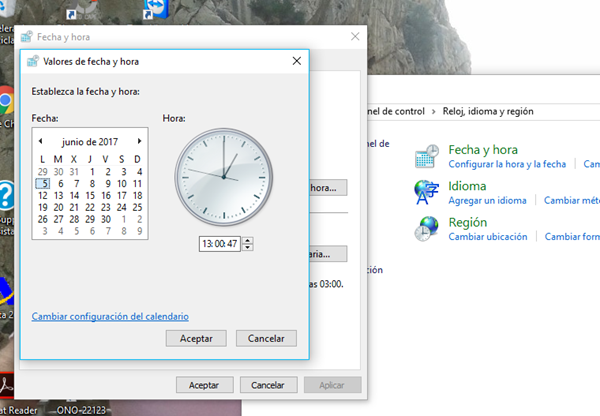This screenshot has height=416, width=600.
Task: Click Aceptar in Fecha y hora window
Action: point(204,385)
